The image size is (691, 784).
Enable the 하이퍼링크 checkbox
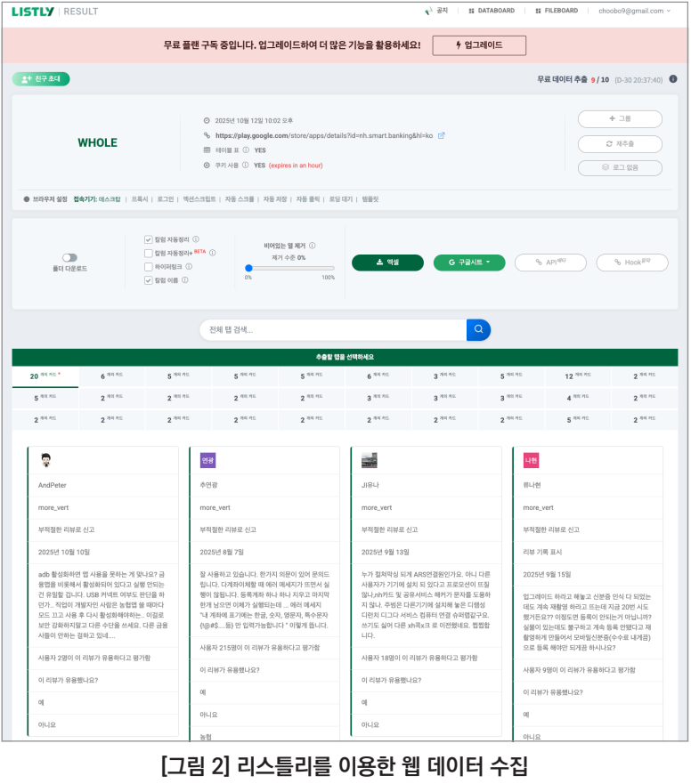coord(148,266)
